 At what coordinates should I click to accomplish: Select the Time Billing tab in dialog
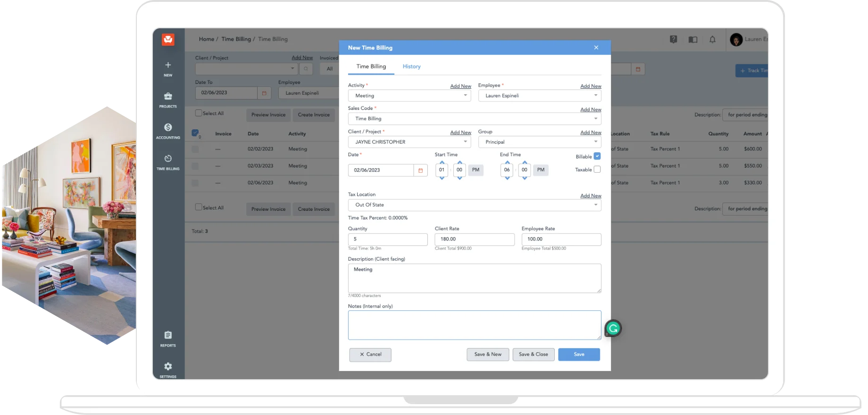[x=371, y=66]
